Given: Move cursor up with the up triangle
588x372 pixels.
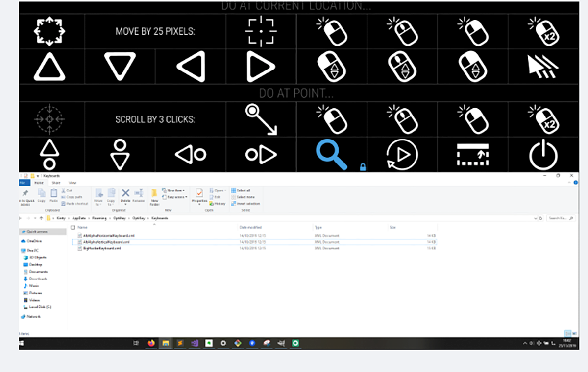Looking at the screenshot, I should point(49,67).
